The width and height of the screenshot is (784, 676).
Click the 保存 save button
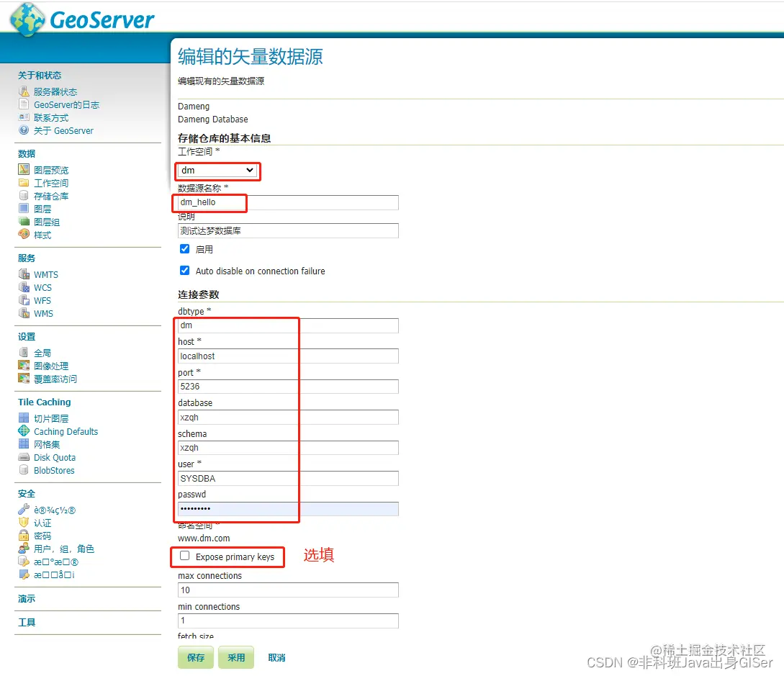click(196, 657)
